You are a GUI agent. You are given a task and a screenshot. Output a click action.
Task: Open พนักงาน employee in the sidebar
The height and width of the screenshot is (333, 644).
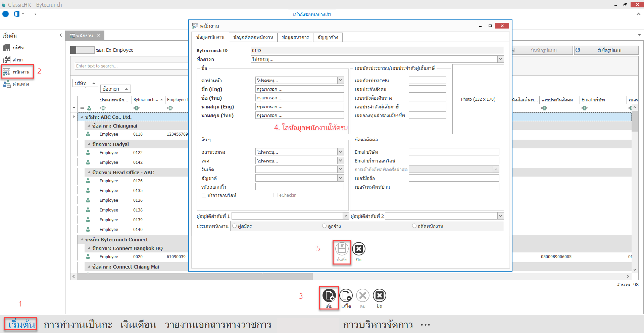(17, 72)
